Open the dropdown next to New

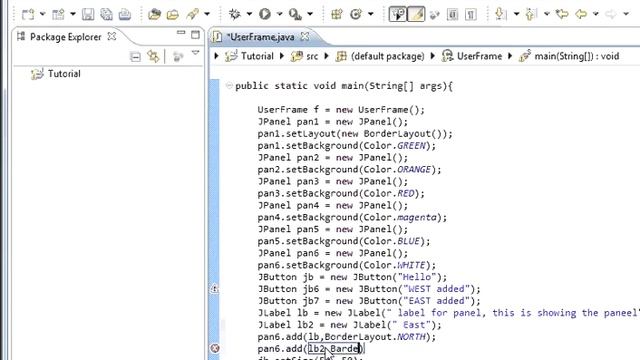pos(42,14)
